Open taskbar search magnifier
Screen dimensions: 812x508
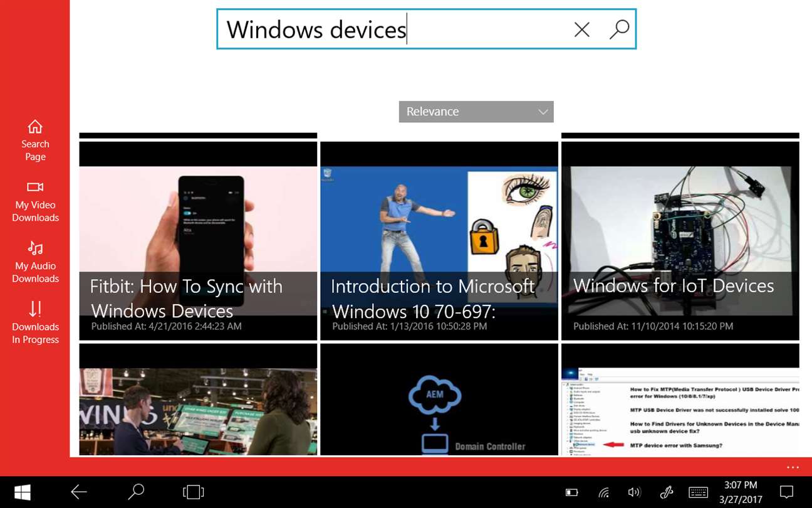click(136, 492)
